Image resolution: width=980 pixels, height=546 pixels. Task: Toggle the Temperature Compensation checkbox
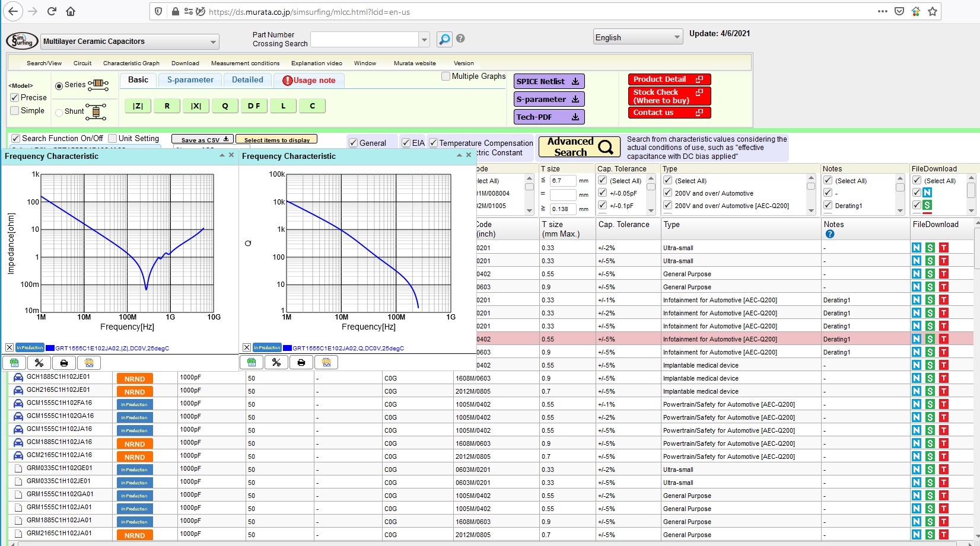coord(433,143)
